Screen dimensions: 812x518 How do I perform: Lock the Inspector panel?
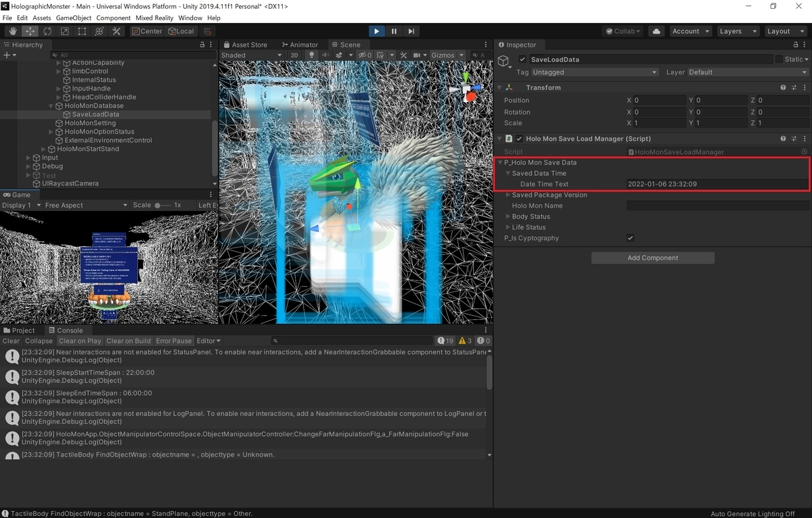pos(796,45)
